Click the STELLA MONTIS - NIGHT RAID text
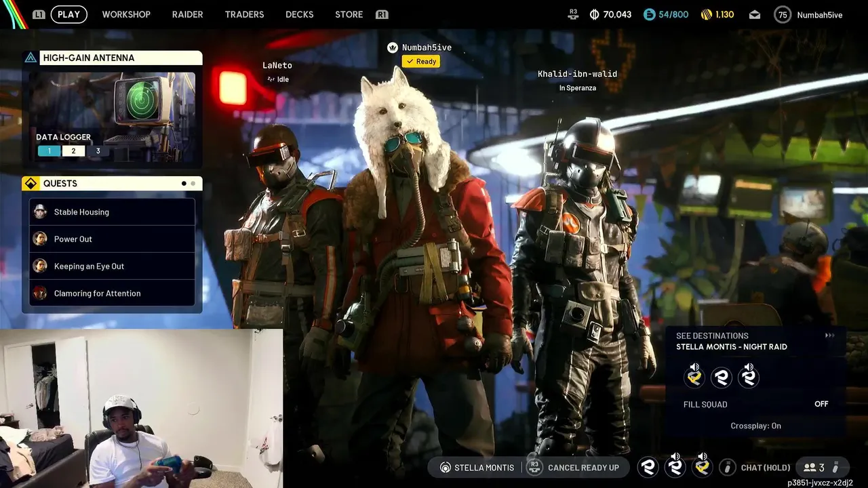This screenshot has width=868, height=488. tap(732, 347)
